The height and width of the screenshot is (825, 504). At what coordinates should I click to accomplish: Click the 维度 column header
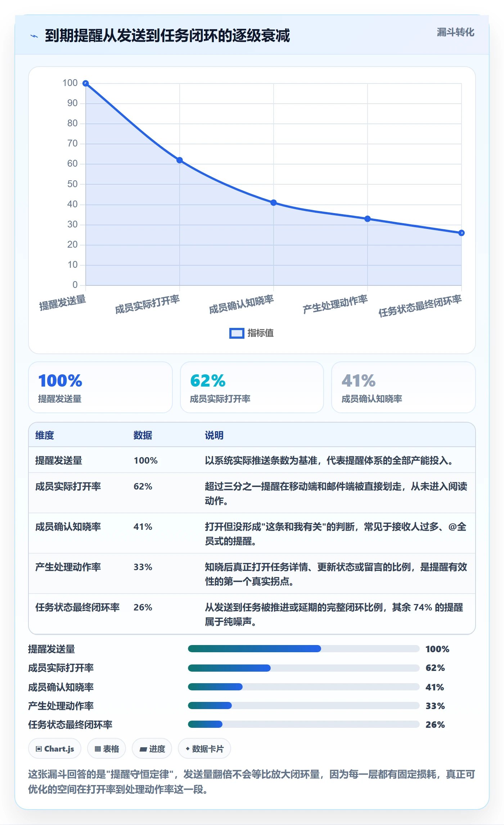[x=45, y=435]
